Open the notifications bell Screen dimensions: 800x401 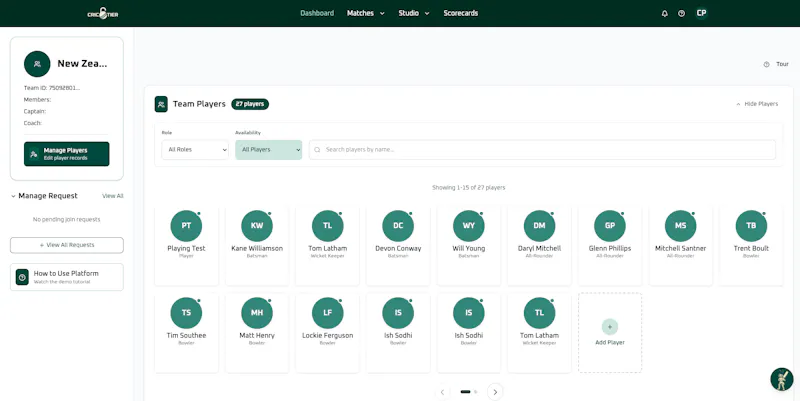tap(664, 14)
